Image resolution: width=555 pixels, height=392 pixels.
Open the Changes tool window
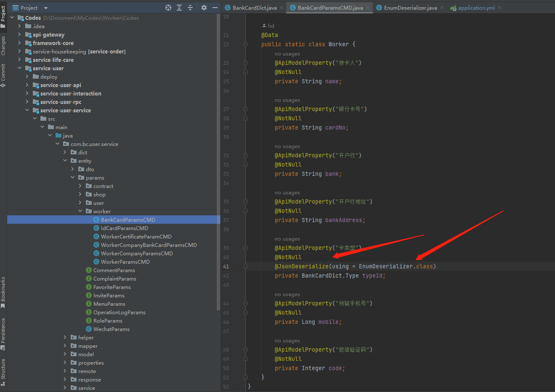coord(3,45)
